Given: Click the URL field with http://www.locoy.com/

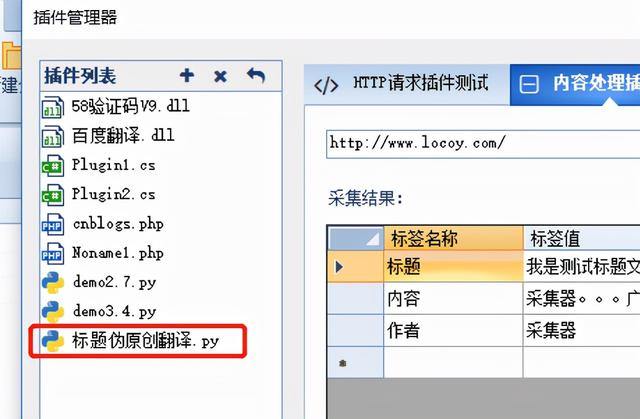Looking at the screenshot, I should 483,144.
